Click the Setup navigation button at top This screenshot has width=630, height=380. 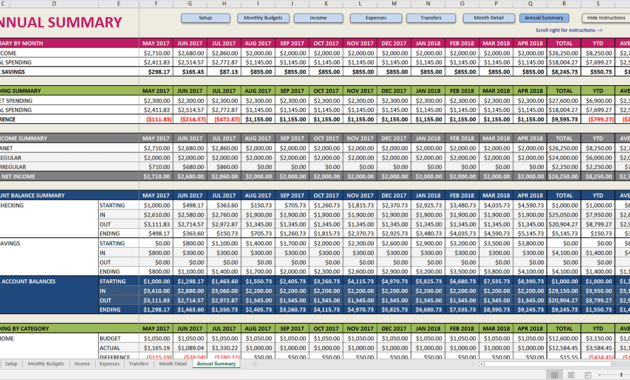pos(205,18)
